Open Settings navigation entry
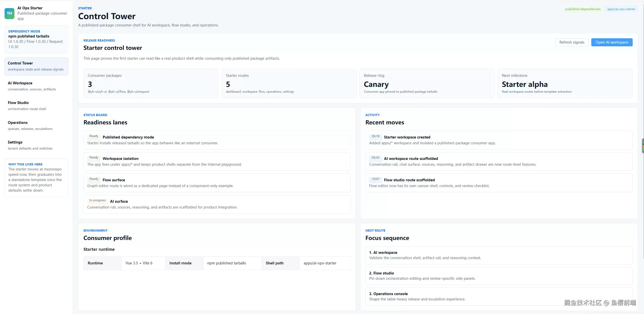 click(x=36, y=145)
